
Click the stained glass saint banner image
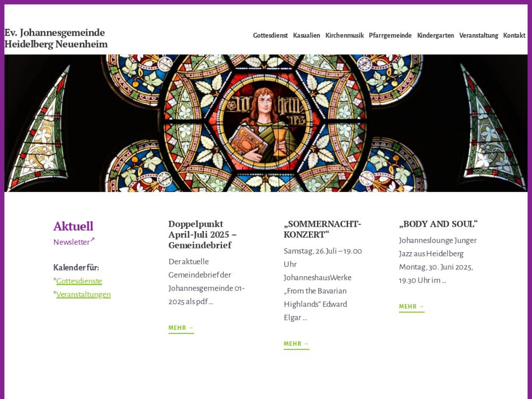(x=265, y=123)
